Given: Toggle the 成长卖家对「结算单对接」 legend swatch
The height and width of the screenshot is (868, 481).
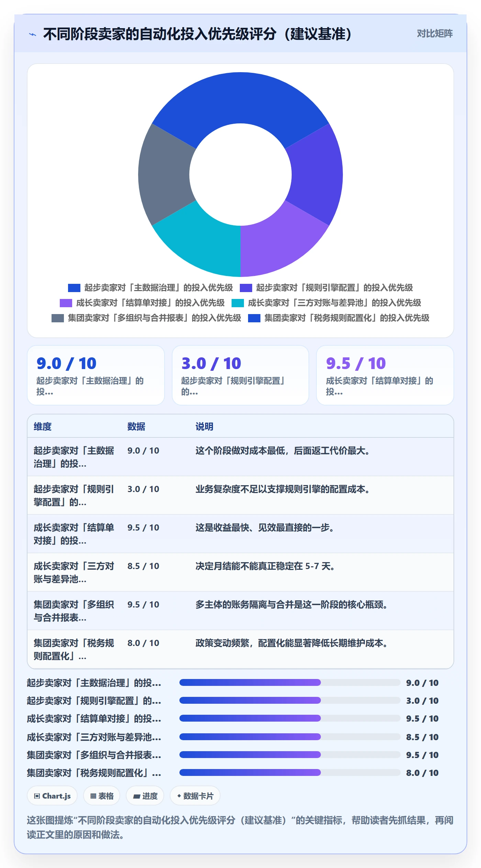Looking at the screenshot, I should point(66,303).
